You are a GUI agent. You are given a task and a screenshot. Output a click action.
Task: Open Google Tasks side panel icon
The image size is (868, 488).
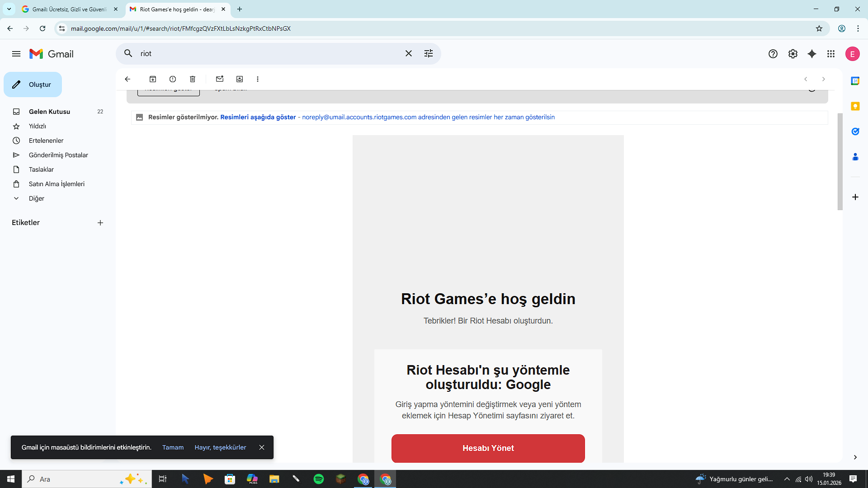point(855,131)
